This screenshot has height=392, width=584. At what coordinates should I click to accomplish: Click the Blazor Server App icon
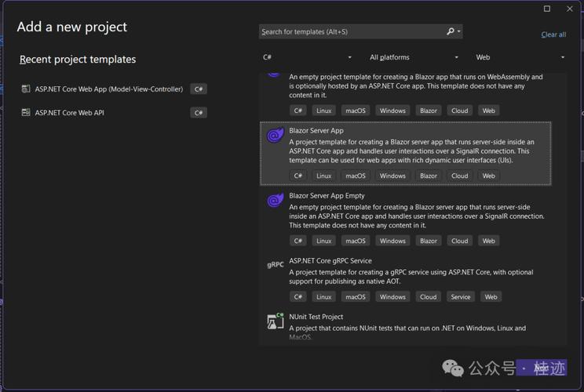click(276, 135)
